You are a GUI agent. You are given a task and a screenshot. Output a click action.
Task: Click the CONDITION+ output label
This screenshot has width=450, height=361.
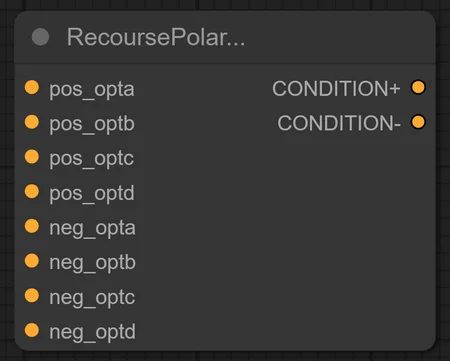click(x=336, y=89)
